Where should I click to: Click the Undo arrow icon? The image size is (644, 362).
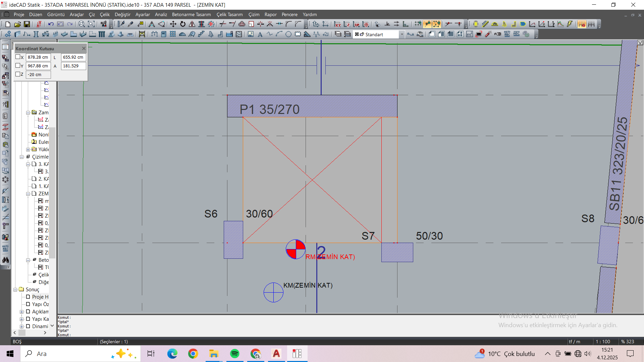tap(51, 24)
